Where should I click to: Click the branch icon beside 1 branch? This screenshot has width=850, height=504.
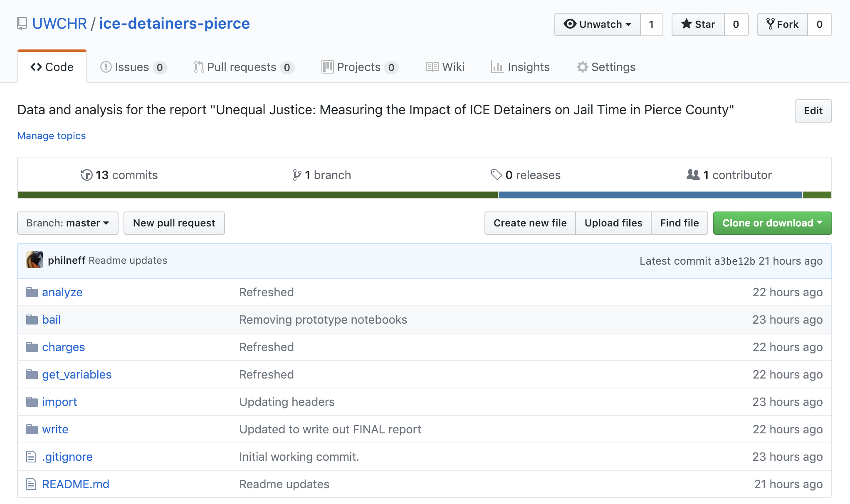tap(297, 175)
